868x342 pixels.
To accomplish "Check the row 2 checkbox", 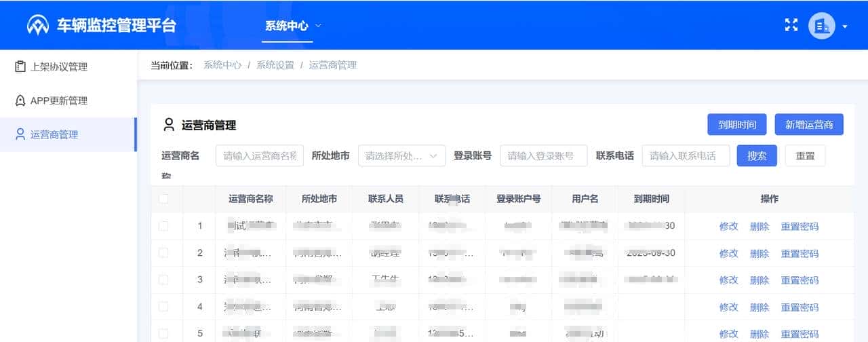I will (163, 252).
